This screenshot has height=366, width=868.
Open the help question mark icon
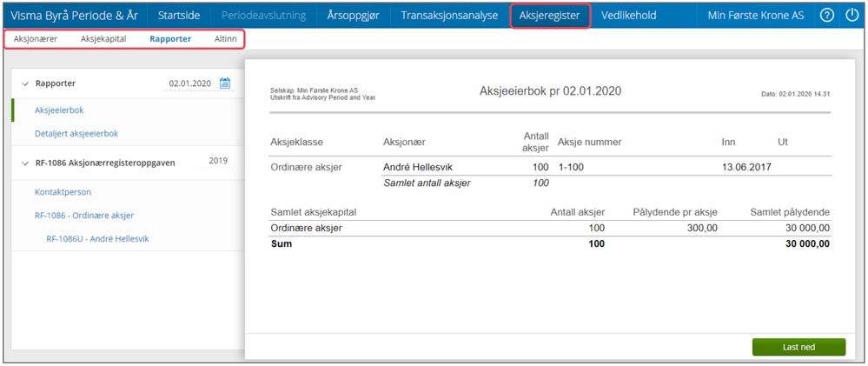827,16
